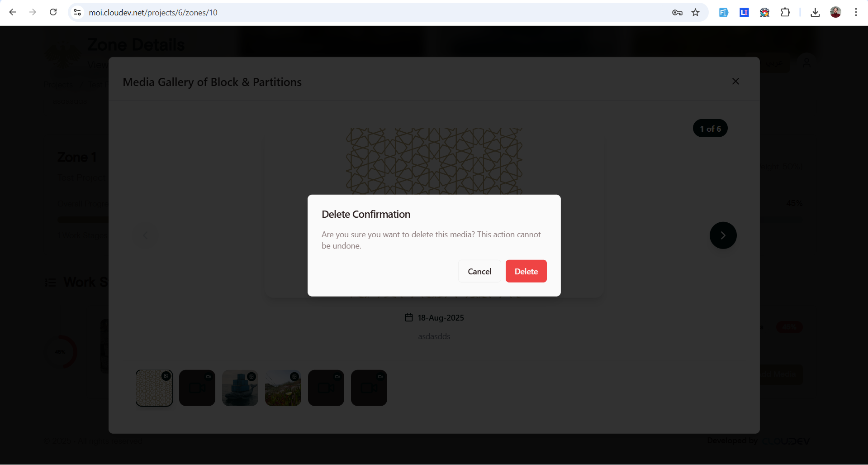Open the mountain landscape thumbnail
This screenshot has width=868, height=465.
tap(283, 388)
